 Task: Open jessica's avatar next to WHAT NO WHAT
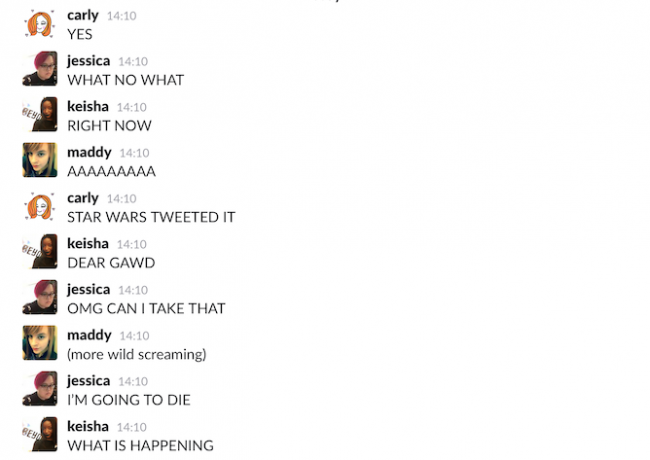[40, 68]
